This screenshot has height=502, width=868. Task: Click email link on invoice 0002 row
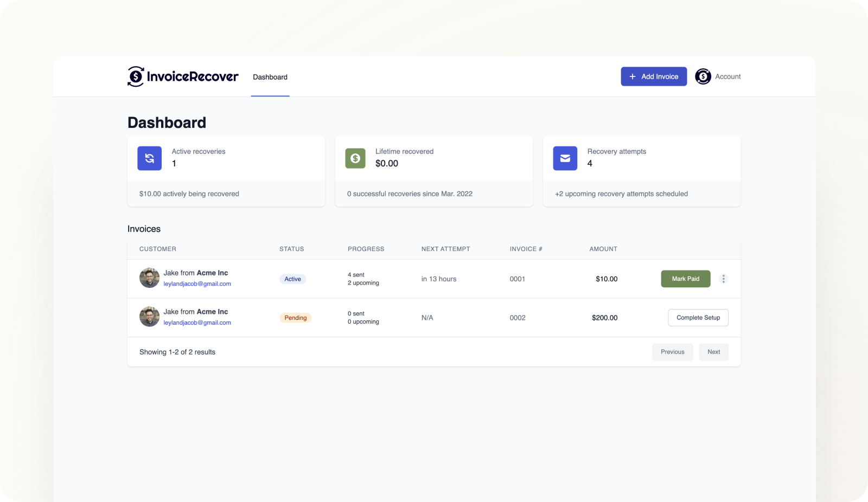point(197,323)
